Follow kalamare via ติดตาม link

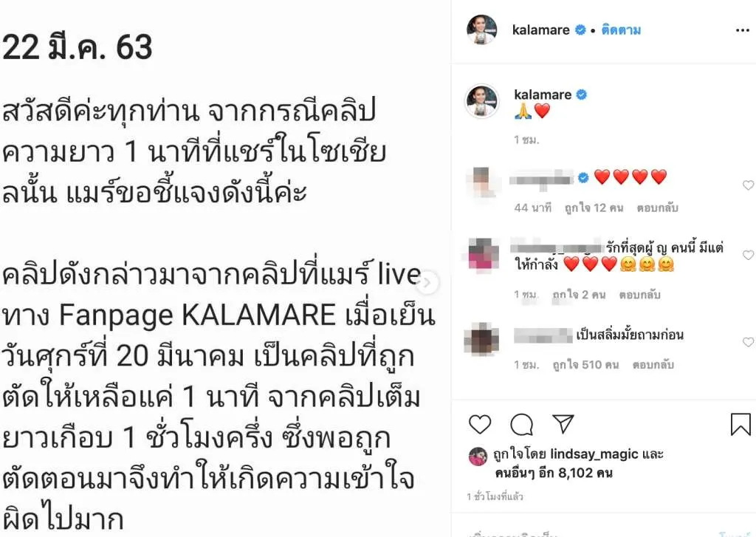point(621,30)
